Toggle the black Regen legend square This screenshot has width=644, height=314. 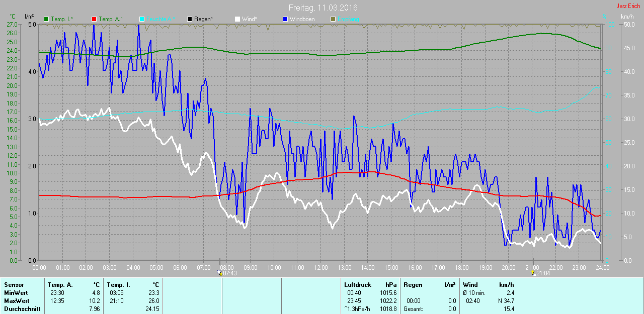(190, 19)
